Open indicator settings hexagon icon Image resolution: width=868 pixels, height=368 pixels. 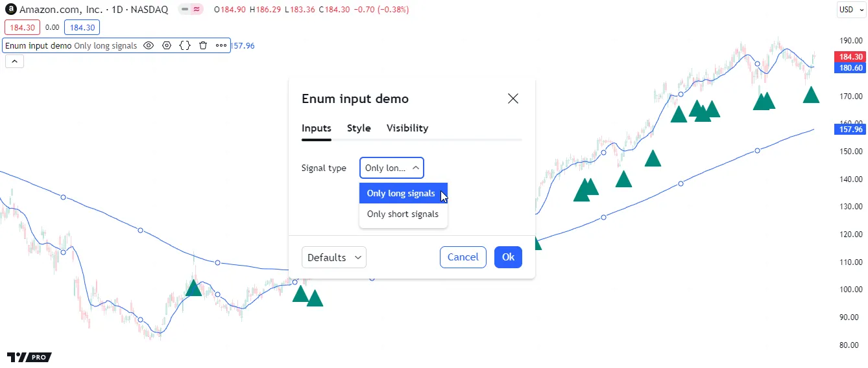[x=167, y=46]
